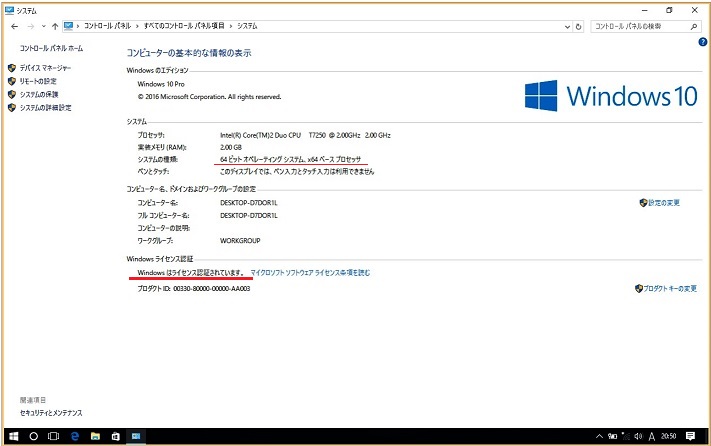
Task: Launch Microsoft Edge from the taskbar
Action: (75, 436)
